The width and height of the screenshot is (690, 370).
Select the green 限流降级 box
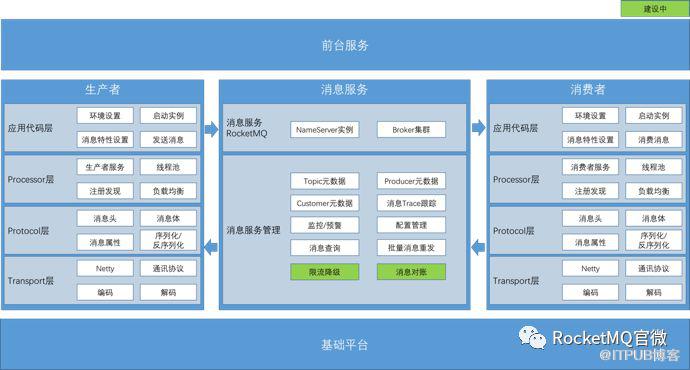pyautogui.click(x=324, y=272)
